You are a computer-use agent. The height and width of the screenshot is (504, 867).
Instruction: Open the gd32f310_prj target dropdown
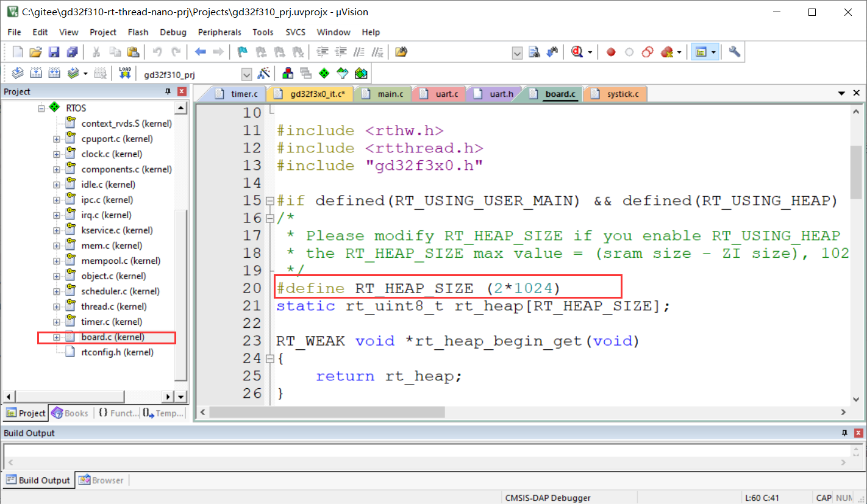coord(246,74)
